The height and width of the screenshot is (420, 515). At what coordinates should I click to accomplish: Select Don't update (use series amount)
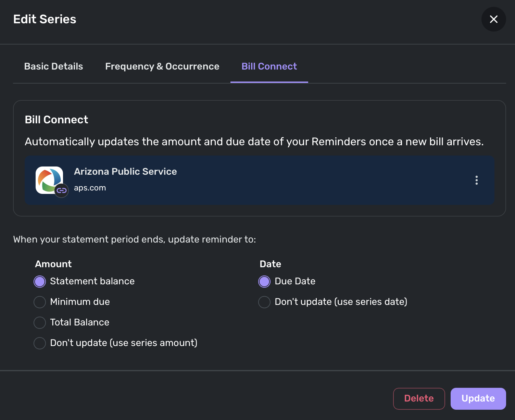(40, 343)
